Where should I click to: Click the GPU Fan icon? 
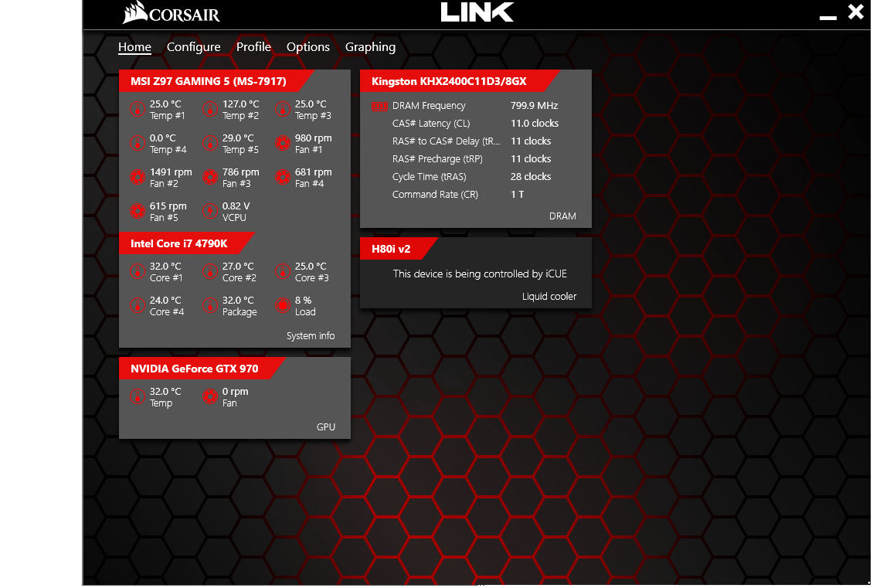coord(210,396)
